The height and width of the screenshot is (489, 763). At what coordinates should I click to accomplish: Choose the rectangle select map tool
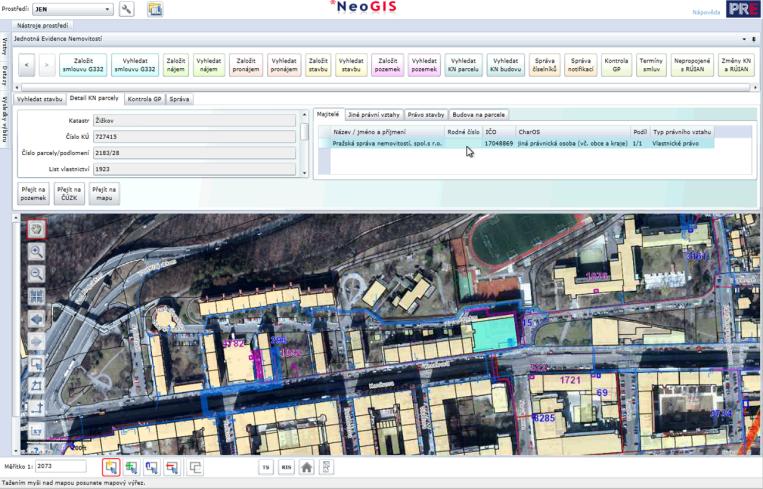pyautogui.click(x=36, y=363)
